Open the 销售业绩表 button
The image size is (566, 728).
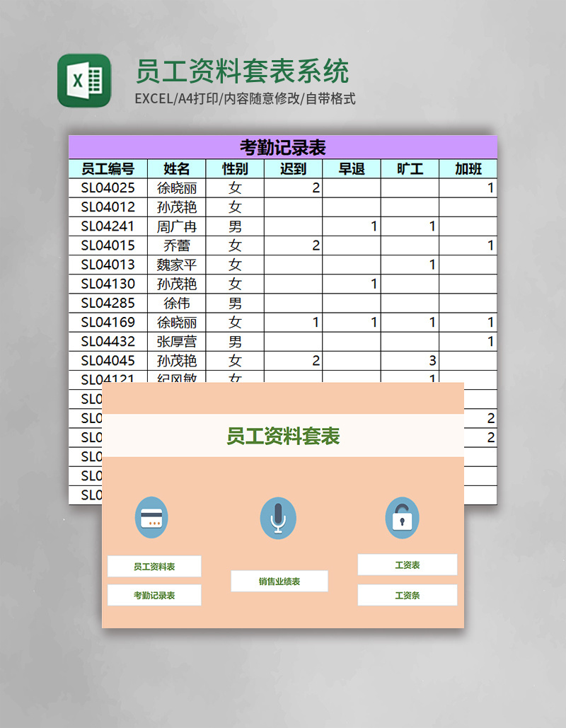tap(279, 581)
